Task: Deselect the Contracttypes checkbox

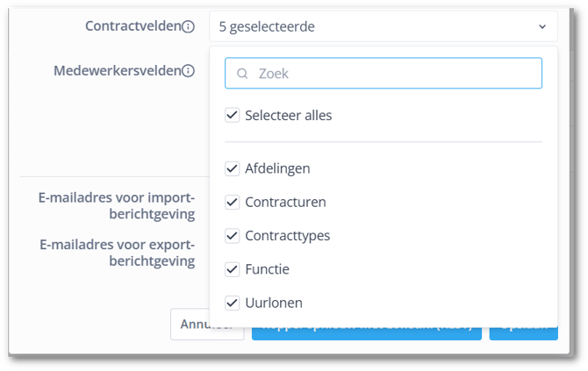Action: (x=233, y=236)
